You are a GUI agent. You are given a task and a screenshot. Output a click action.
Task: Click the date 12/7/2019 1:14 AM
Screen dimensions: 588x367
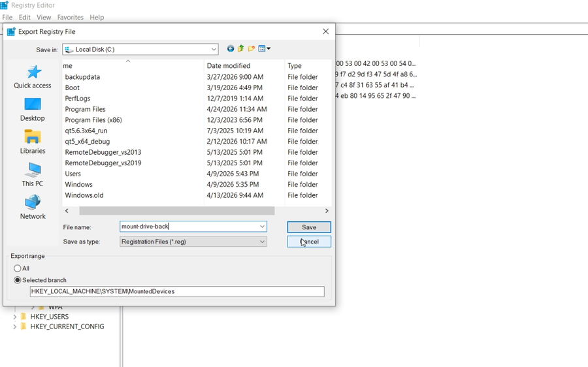(235, 98)
